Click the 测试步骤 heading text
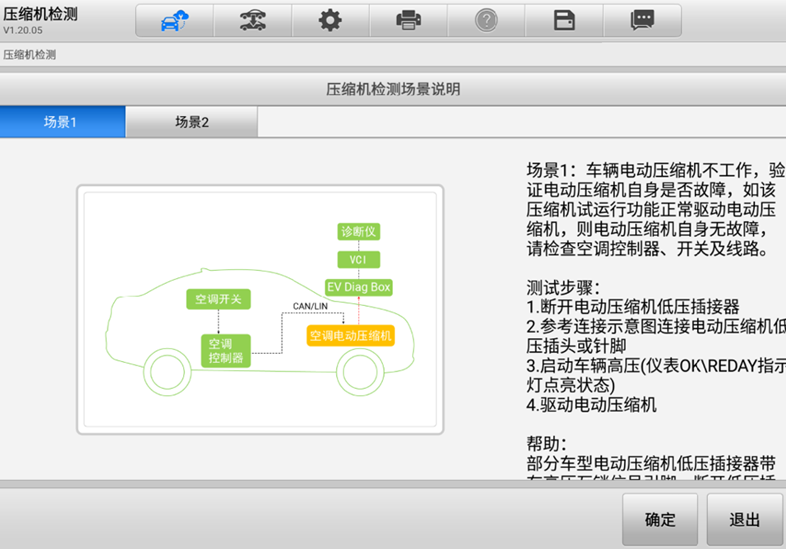This screenshot has width=786, height=549. tap(563, 288)
